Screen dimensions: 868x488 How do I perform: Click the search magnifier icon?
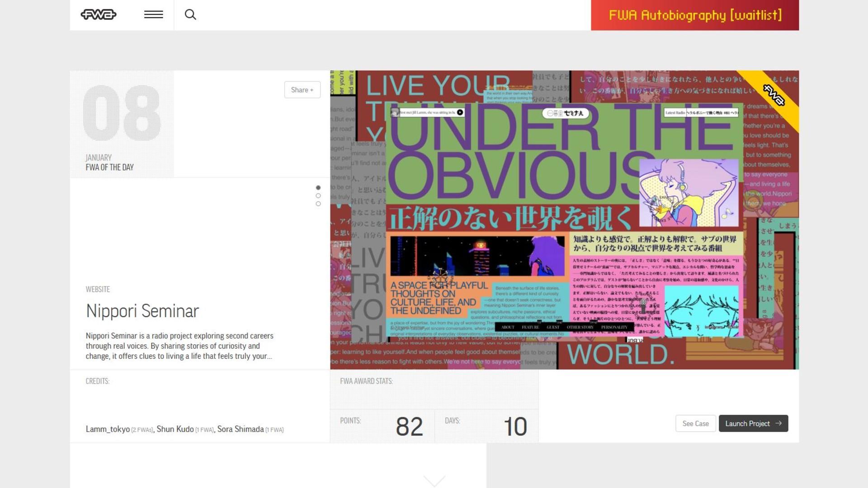tap(190, 14)
